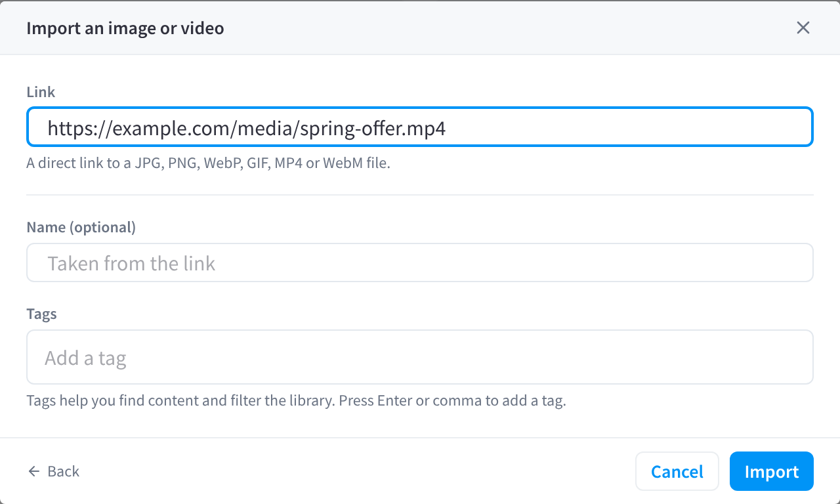840x504 pixels.
Task: Close the import dialog with the X icon
Action: pyautogui.click(x=803, y=28)
